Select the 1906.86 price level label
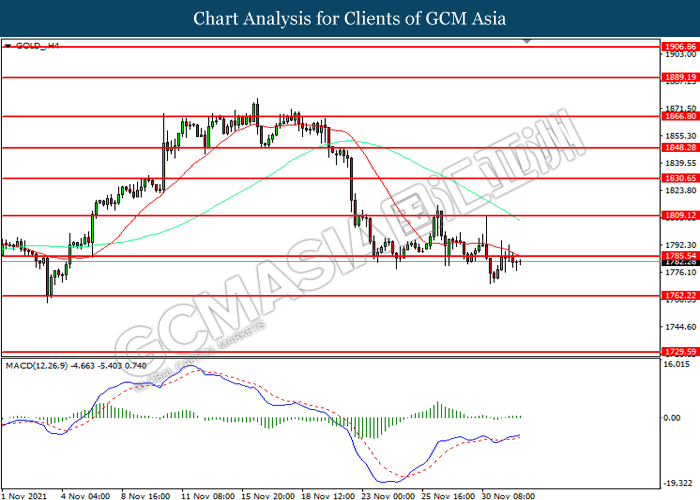 pyautogui.click(x=680, y=46)
